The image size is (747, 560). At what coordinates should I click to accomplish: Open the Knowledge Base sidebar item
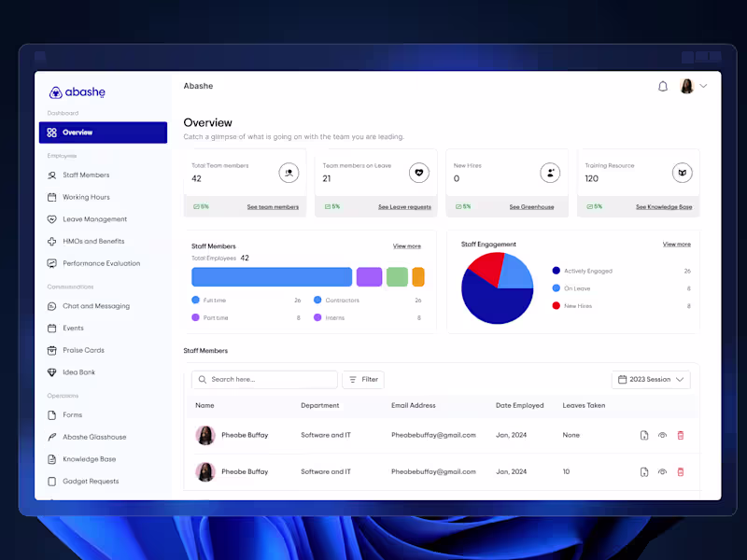[89, 458]
